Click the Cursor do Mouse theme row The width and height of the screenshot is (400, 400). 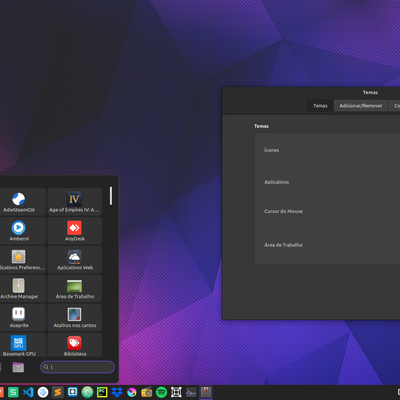point(327,211)
